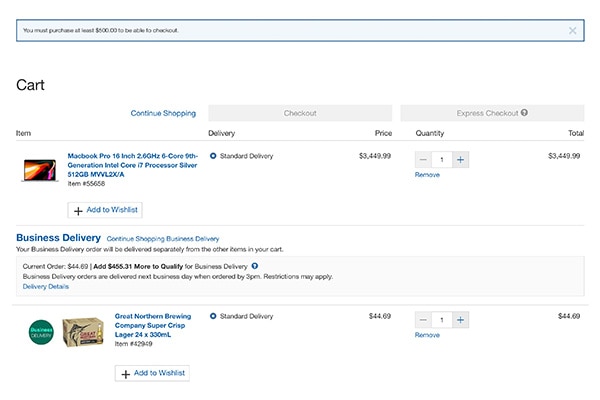Open the Delivery Details link
This screenshot has height=400, width=600.
[46, 286]
